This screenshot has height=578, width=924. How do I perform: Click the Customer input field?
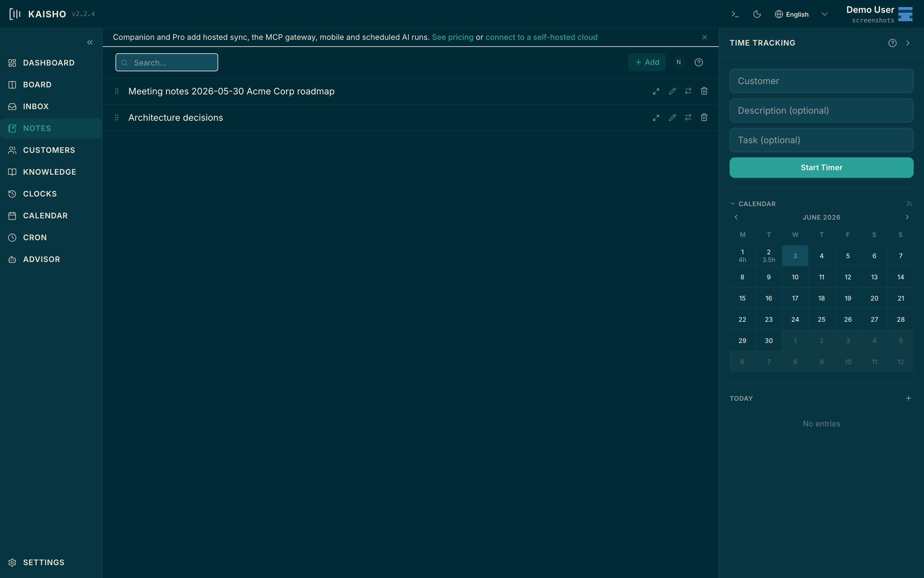point(821,81)
